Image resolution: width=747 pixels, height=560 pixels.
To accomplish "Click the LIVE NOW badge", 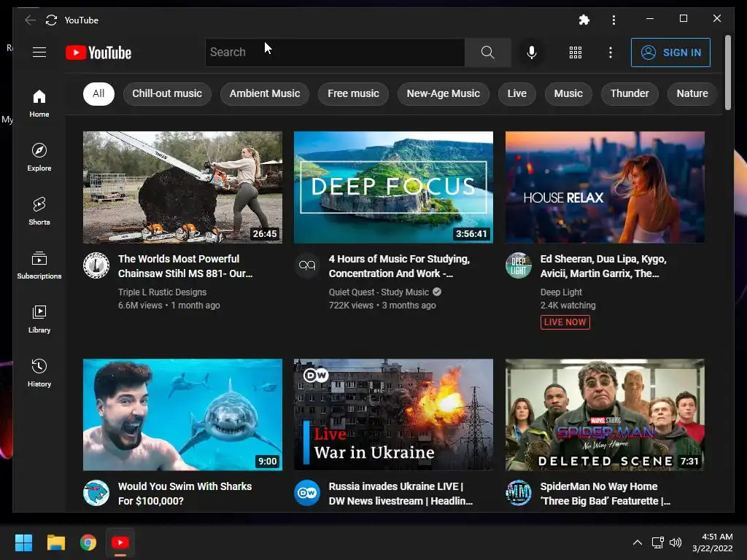I will (x=565, y=322).
